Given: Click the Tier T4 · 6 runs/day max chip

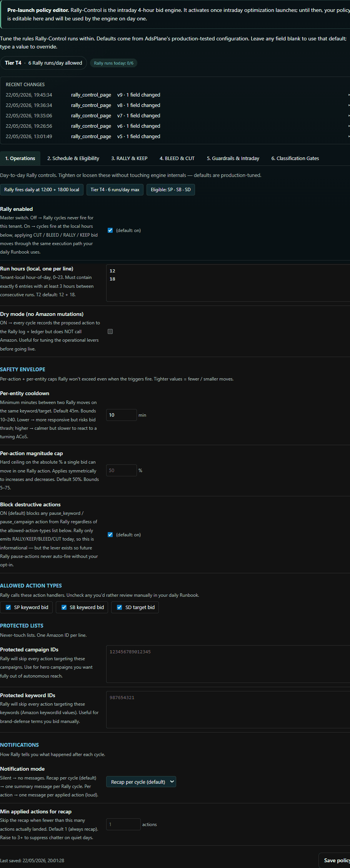Looking at the screenshot, I should pos(115,190).
